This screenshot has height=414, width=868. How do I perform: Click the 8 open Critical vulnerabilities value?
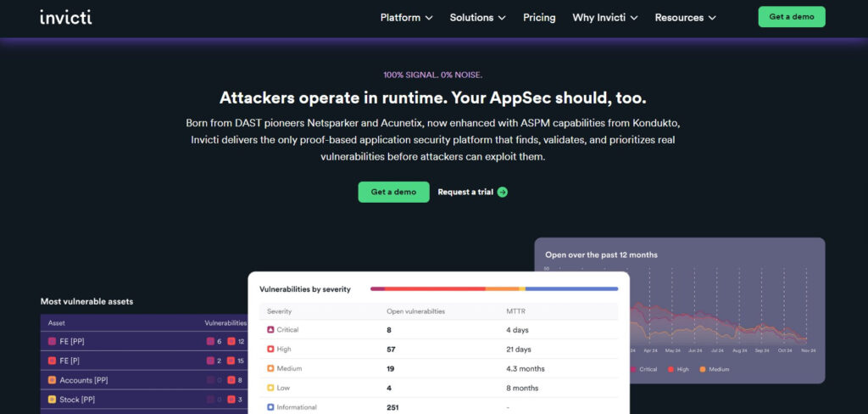[x=388, y=330]
